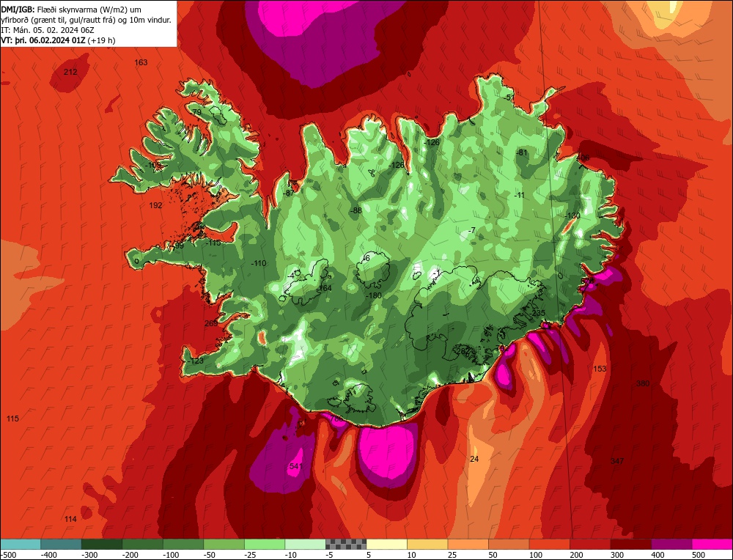733x560 pixels.
Task: Click the land value "-115"
Action: 213,243
